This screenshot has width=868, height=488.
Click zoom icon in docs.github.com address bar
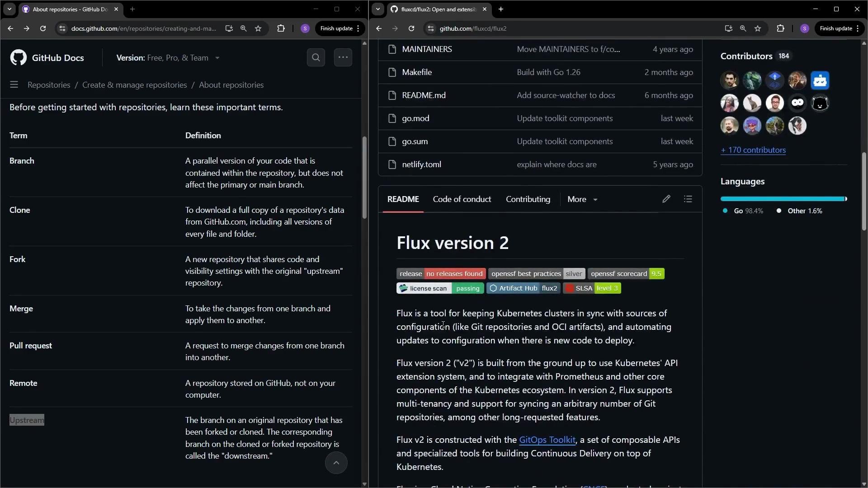pos(244,28)
